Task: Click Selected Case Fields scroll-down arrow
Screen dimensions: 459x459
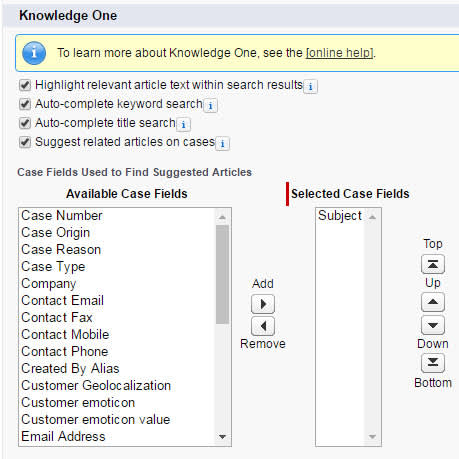Action: coord(372,437)
